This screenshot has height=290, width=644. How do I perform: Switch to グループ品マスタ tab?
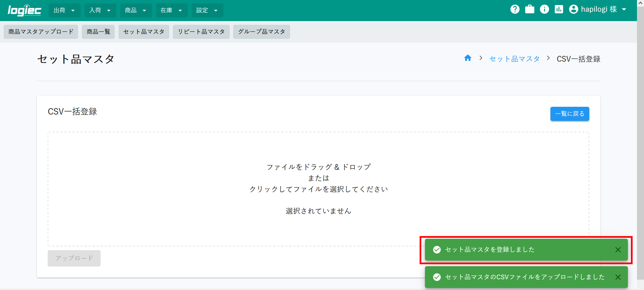click(x=262, y=32)
